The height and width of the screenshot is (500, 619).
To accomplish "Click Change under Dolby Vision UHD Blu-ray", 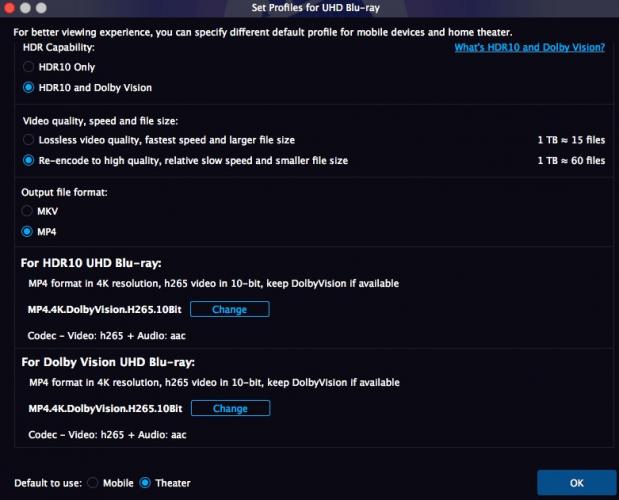I will [231, 408].
